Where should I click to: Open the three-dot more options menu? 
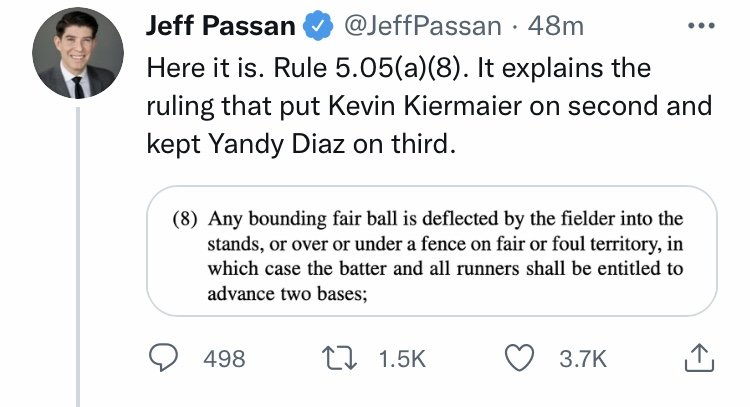click(x=701, y=26)
